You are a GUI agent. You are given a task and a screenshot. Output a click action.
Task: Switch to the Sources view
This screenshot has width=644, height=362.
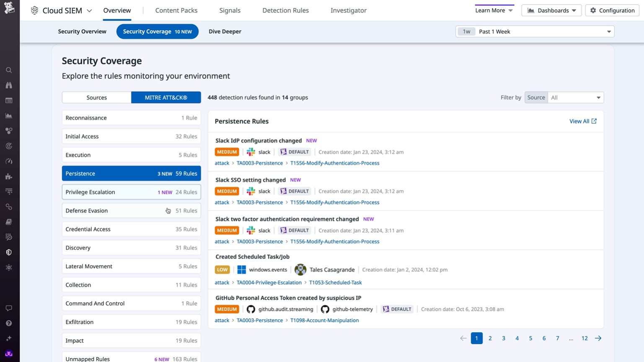96,97
